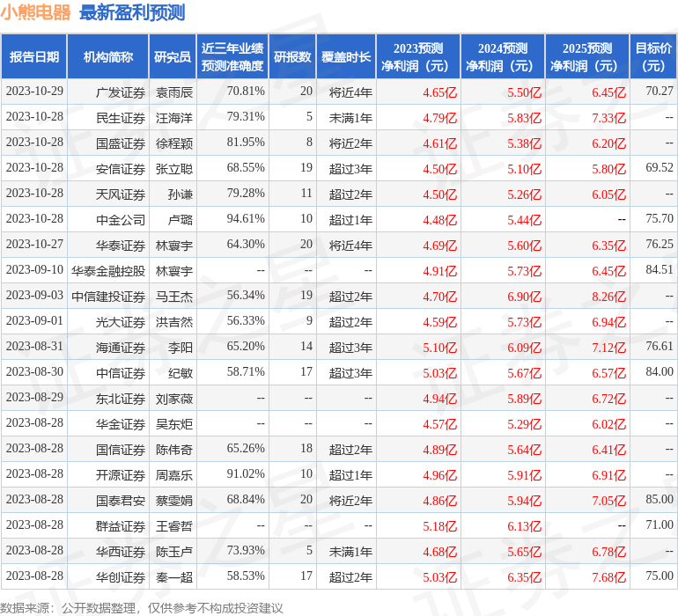Click target price 85.00
Image resolution: width=678 pixels, height=616 pixels.
pos(660,499)
